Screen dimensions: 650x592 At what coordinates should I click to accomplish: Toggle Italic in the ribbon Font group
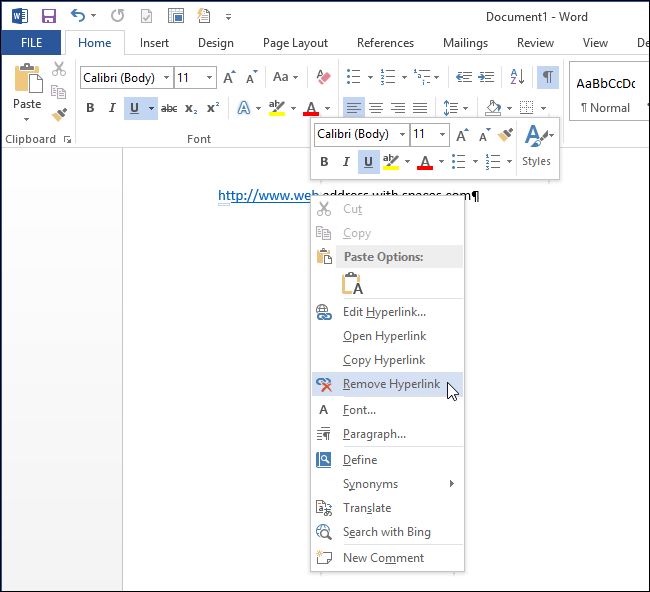112,109
